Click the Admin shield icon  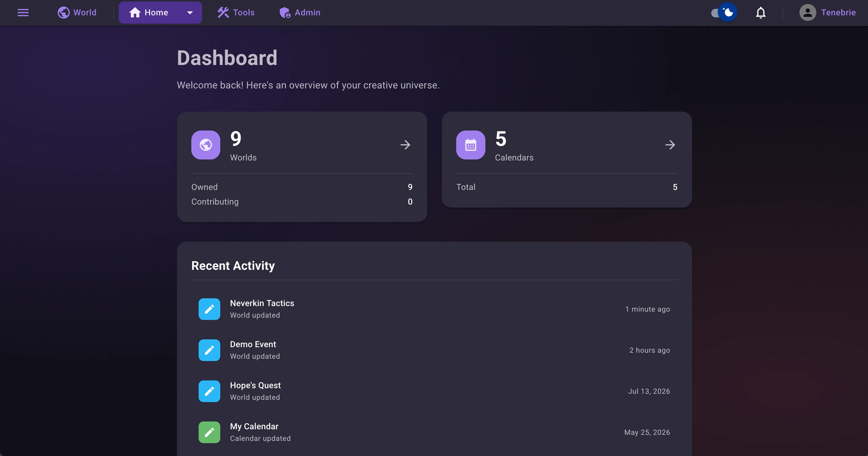285,12
